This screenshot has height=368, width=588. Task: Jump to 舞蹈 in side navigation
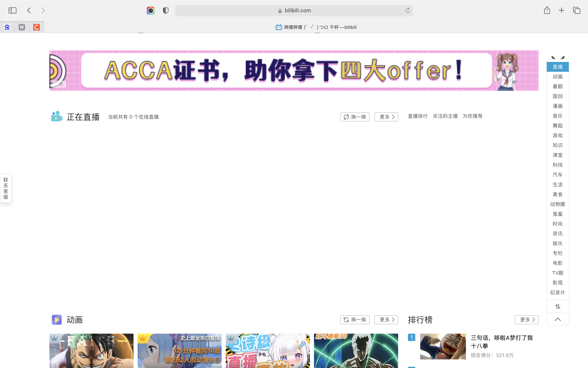pos(558,126)
